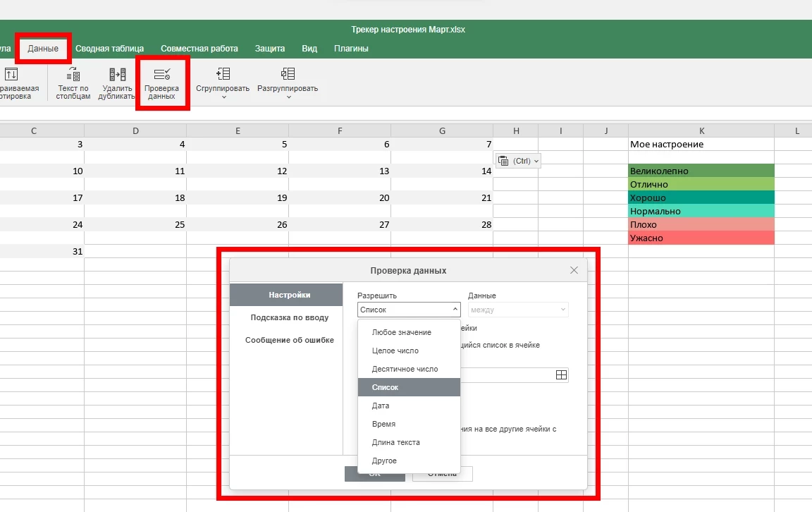Click the Group (Сгруппировать) icon
Image resolution: width=812 pixels, height=512 pixels.
click(x=223, y=74)
